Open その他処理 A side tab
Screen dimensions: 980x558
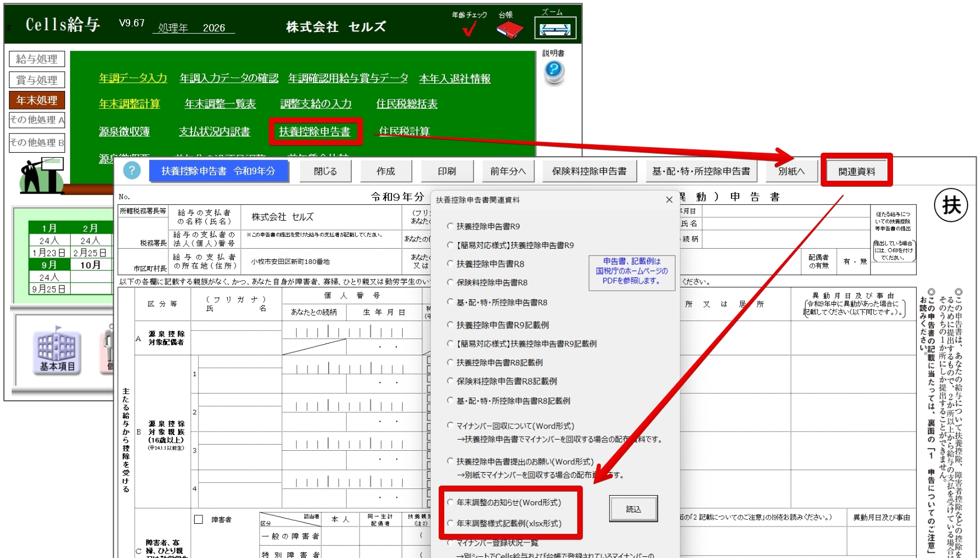coord(37,120)
